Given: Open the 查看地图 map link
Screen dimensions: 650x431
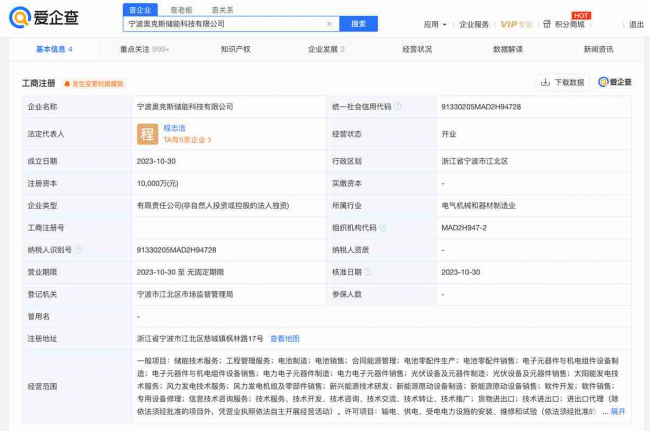Looking at the screenshot, I should [285, 339].
